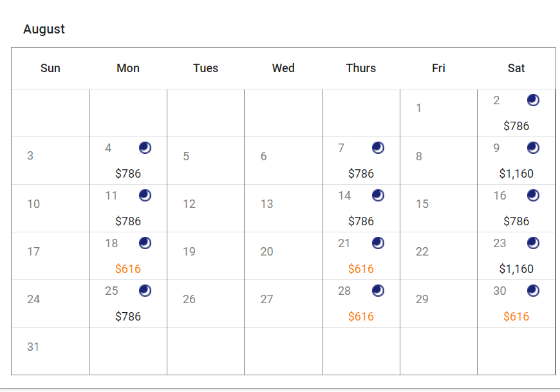Click the Thurs column header
Viewport: 560px width, 392px height.
pos(360,68)
